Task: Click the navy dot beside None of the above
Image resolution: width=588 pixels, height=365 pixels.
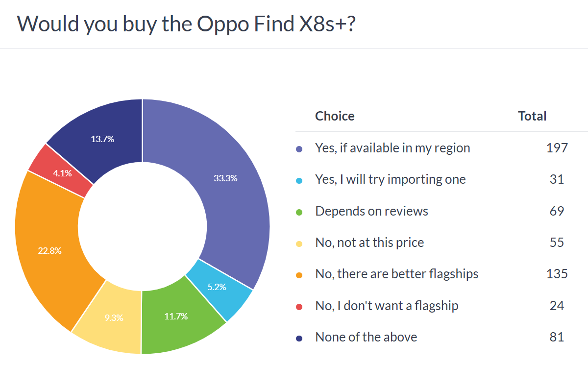Action: [x=300, y=339]
